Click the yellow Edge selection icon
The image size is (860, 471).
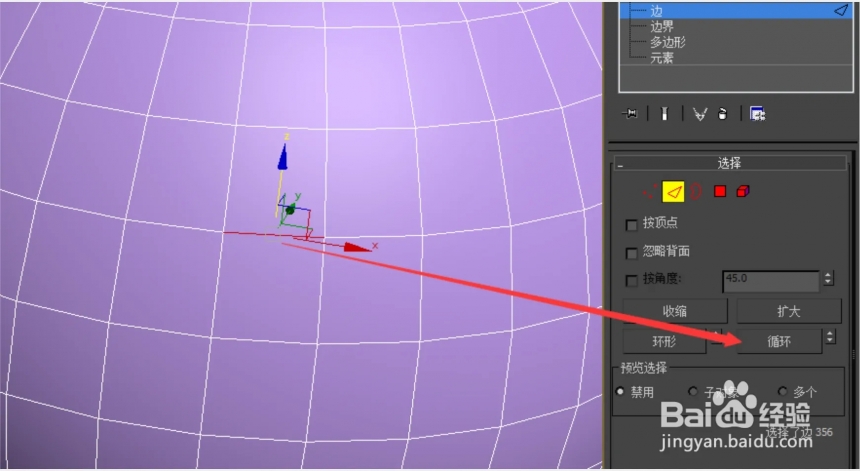pos(674,191)
